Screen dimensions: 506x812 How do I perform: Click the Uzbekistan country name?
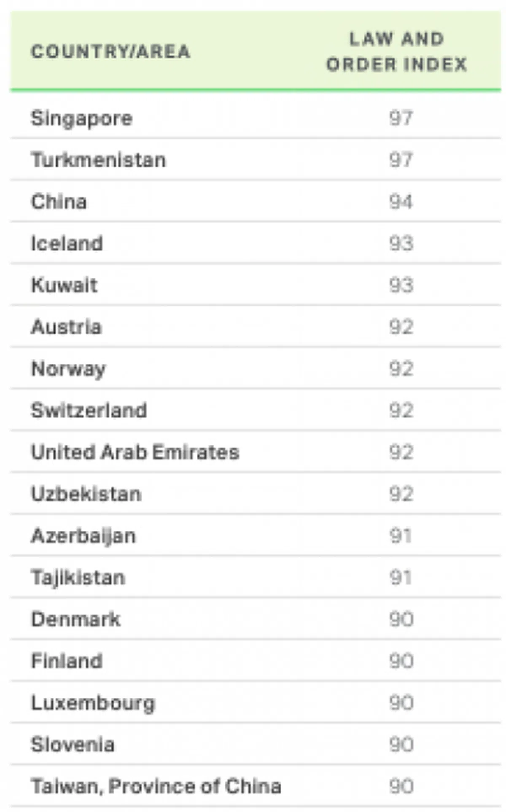[86, 494]
